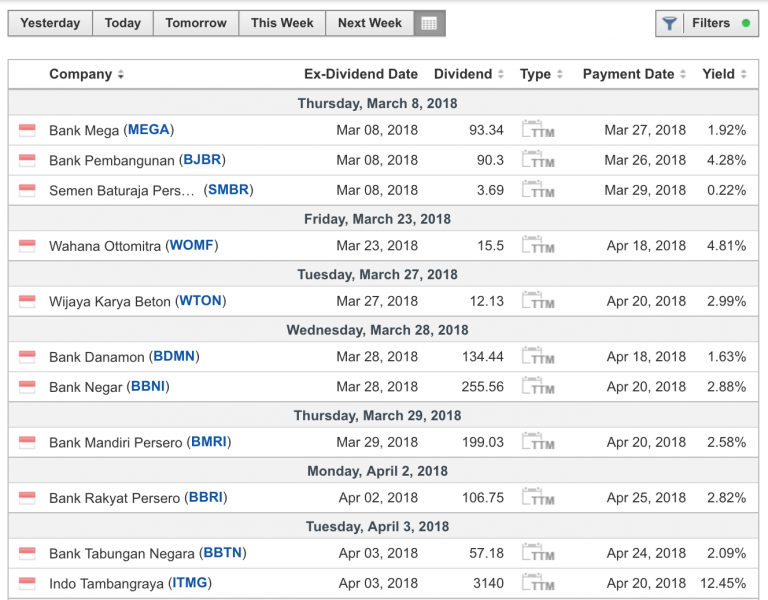Click the TTM icon in Semen Baturaja row
Screen dimensions: 768x600
[538, 190]
